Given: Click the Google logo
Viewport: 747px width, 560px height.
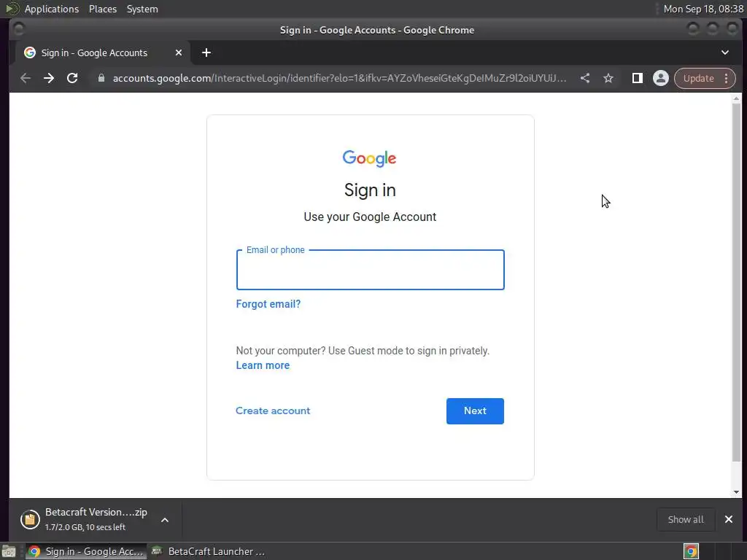Looking at the screenshot, I should (369, 158).
